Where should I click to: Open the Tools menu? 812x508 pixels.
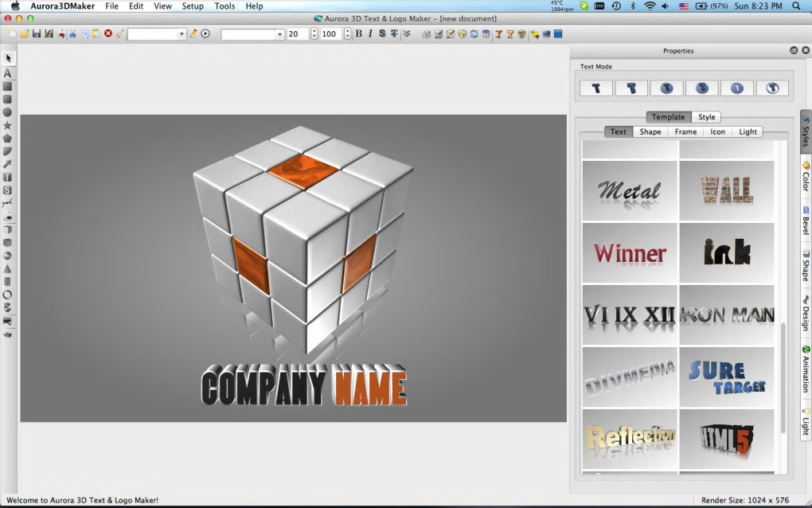[x=224, y=6]
